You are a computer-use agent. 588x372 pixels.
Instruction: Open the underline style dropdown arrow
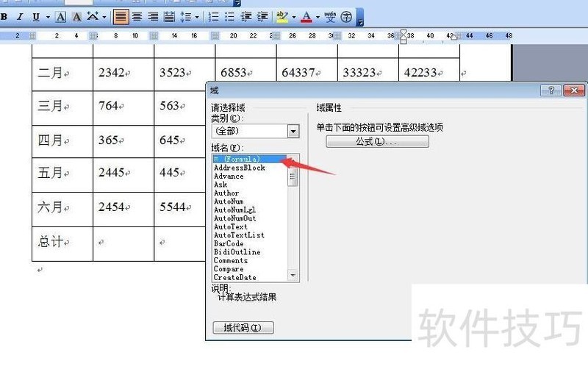[x=48, y=17]
